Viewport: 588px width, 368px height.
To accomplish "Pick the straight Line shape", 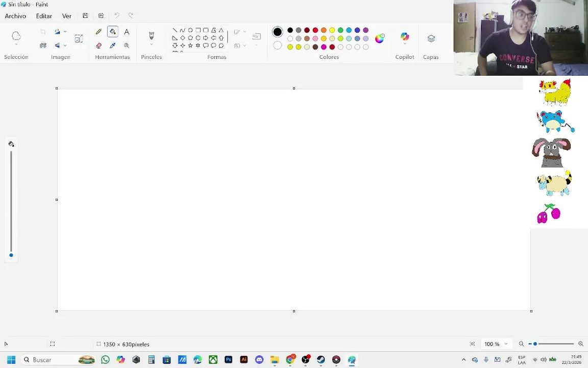I will click(175, 30).
